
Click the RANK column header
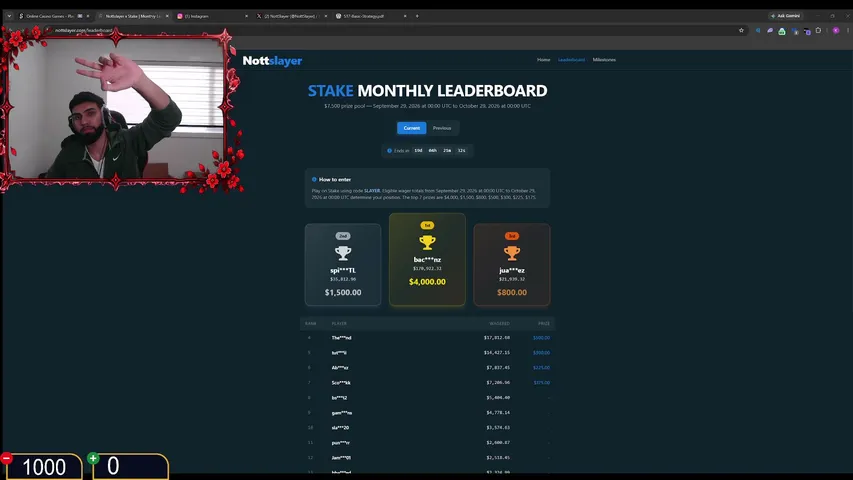coord(310,323)
